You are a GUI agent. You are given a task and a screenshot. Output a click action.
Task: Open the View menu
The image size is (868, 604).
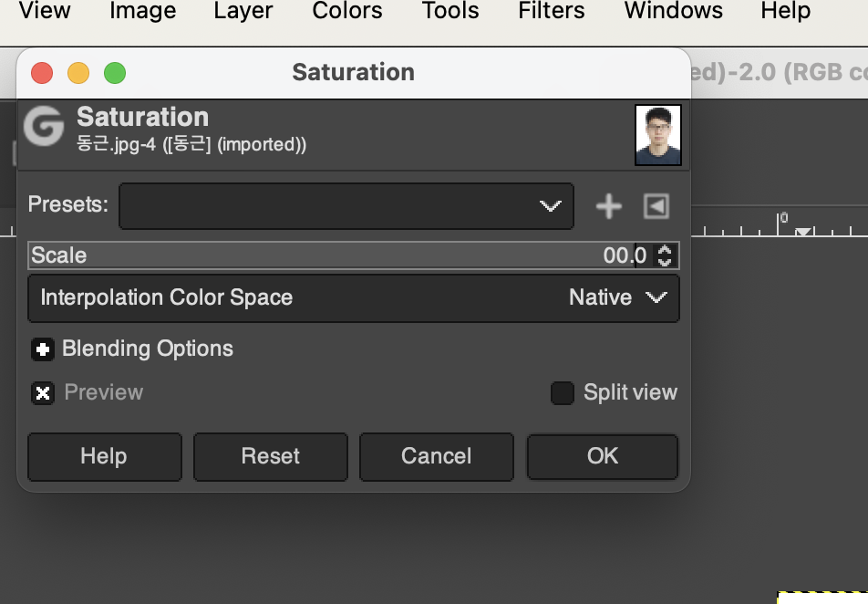click(45, 11)
